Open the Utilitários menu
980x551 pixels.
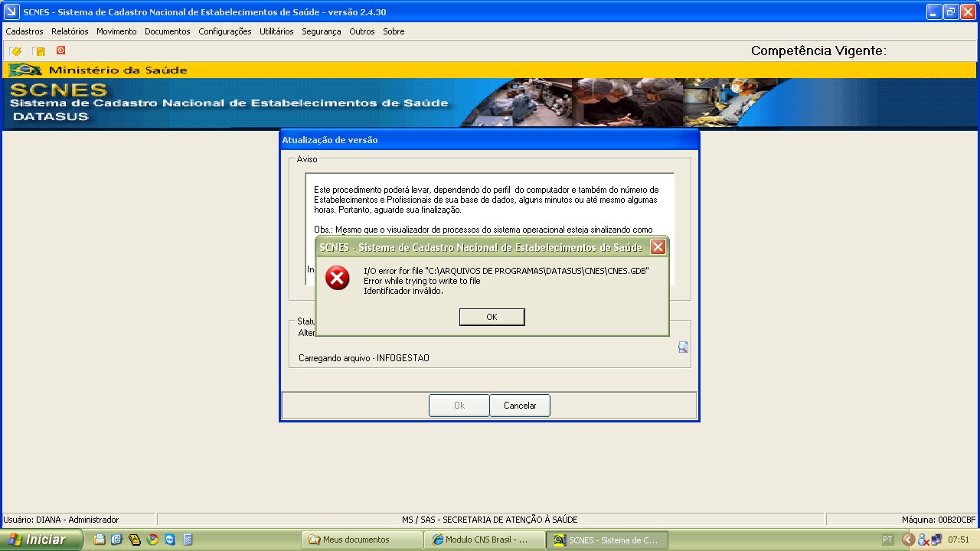[276, 31]
